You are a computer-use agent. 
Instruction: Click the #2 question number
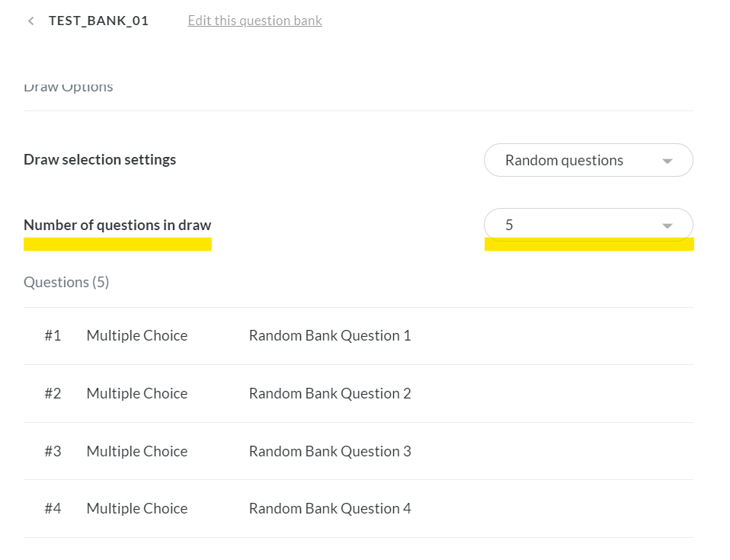(x=53, y=394)
